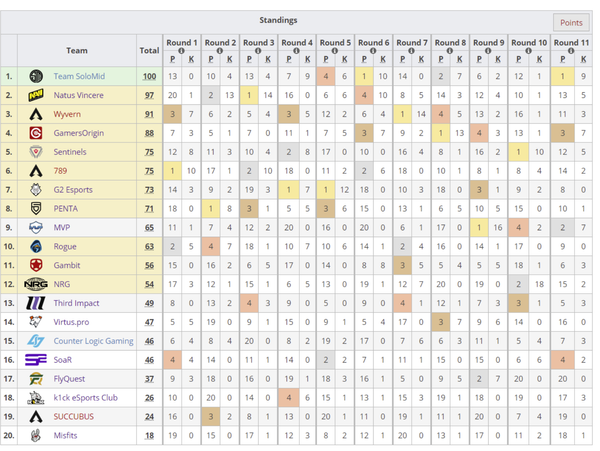Click Team SoloMid's total score 100

tap(149, 77)
